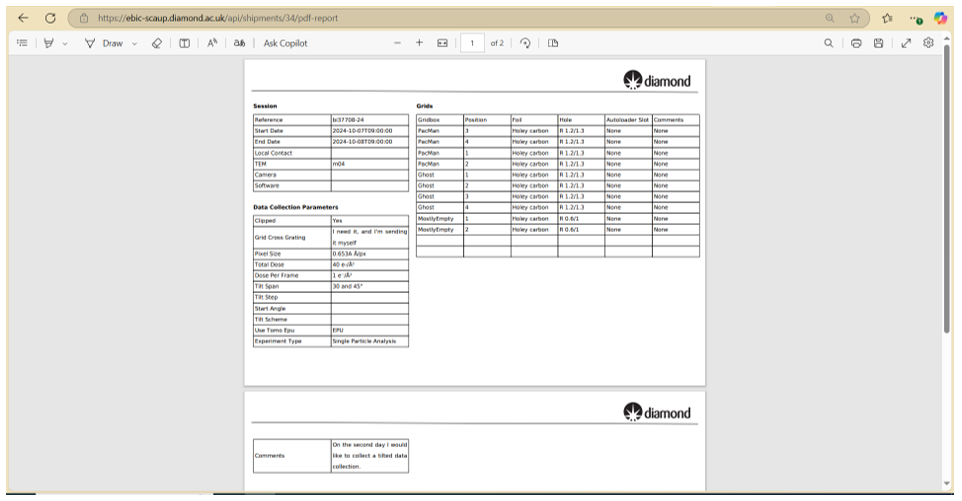Add this page to favorites star
The width and height of the screenshot is (962, 501).
pyautogui.click(x=855, y=18)
